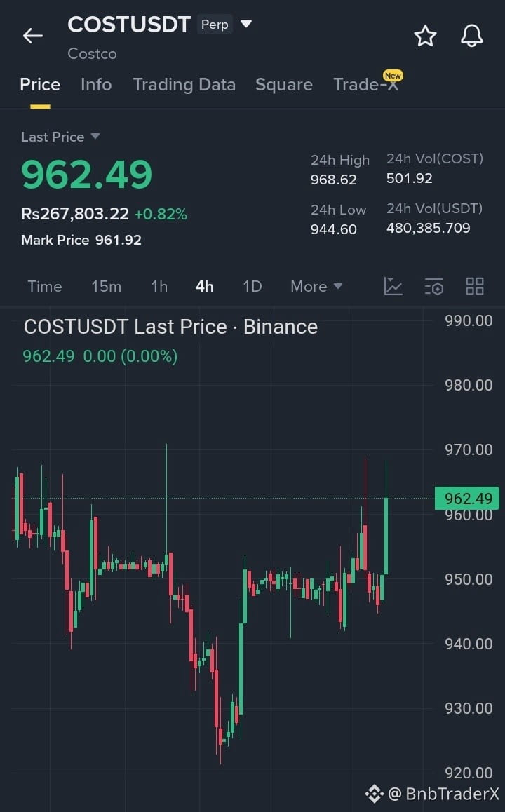505x812 pixels.
Task: Tap the 950.00 price axis label
Action: click(469, 579)
